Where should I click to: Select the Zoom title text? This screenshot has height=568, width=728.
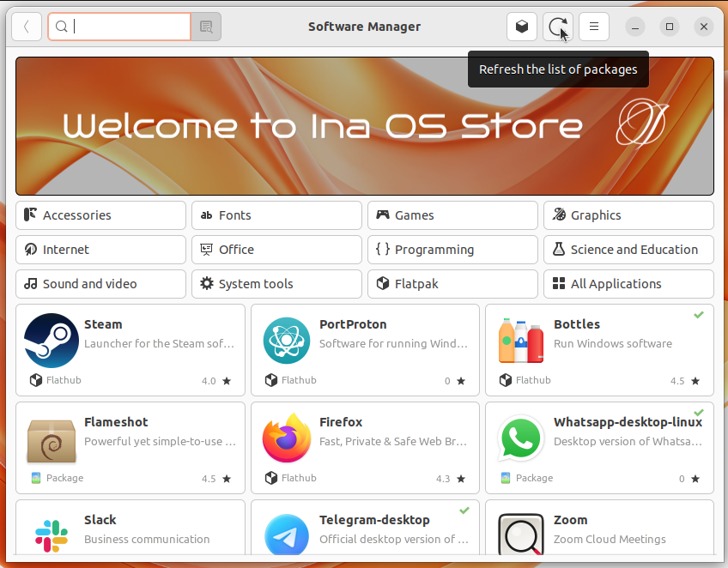click(x=571, y=520)
